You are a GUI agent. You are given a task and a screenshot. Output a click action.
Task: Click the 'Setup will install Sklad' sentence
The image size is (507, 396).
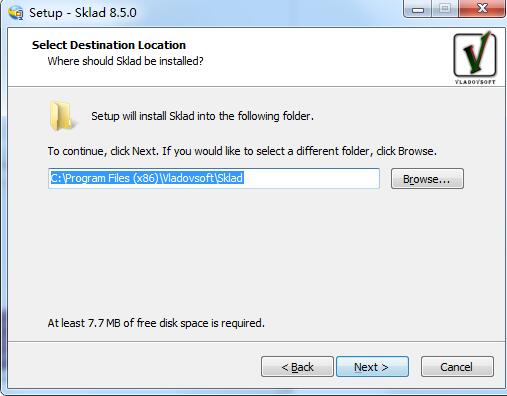tap(202, 116)
